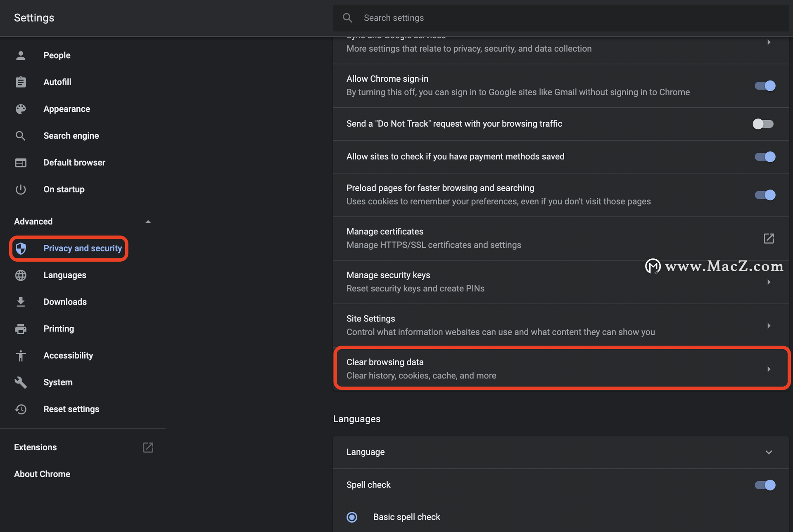
Task: Click the Manage certificates open-external icon
Action: click(x=769, y=239)
